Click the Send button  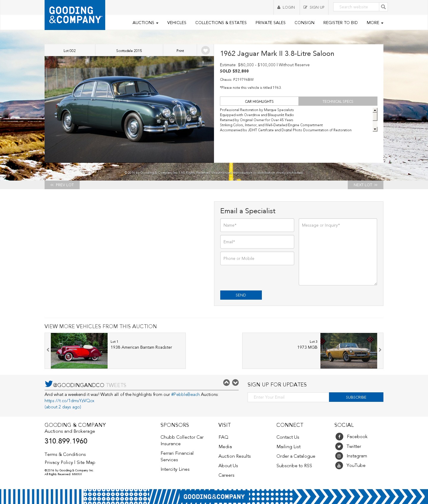point(241,295)
